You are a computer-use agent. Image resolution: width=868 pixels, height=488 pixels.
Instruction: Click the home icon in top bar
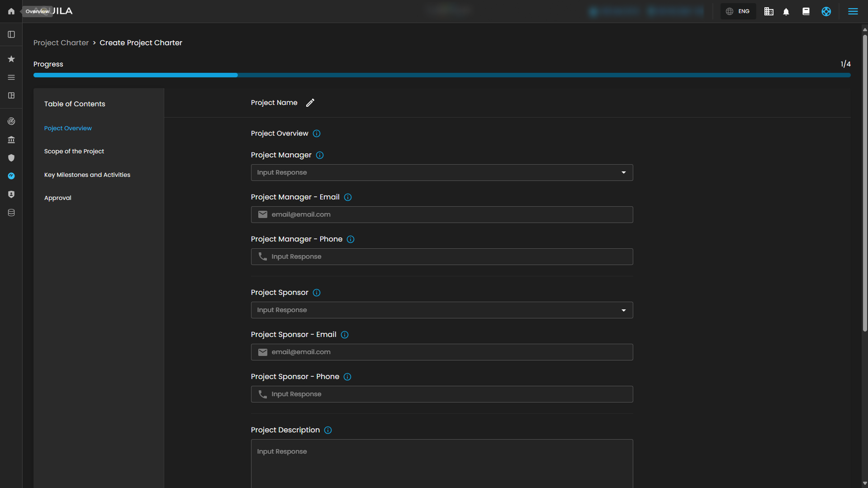(x=11, y=11)
